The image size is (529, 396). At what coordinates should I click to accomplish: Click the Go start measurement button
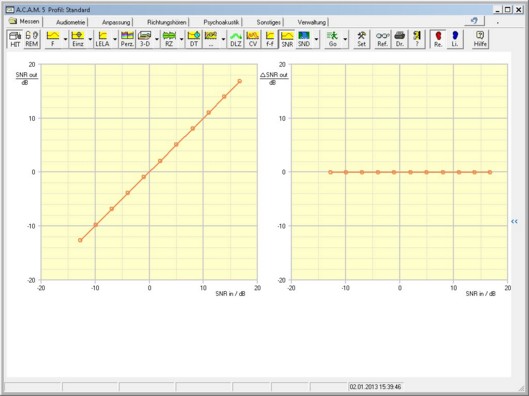pos(333,39)
